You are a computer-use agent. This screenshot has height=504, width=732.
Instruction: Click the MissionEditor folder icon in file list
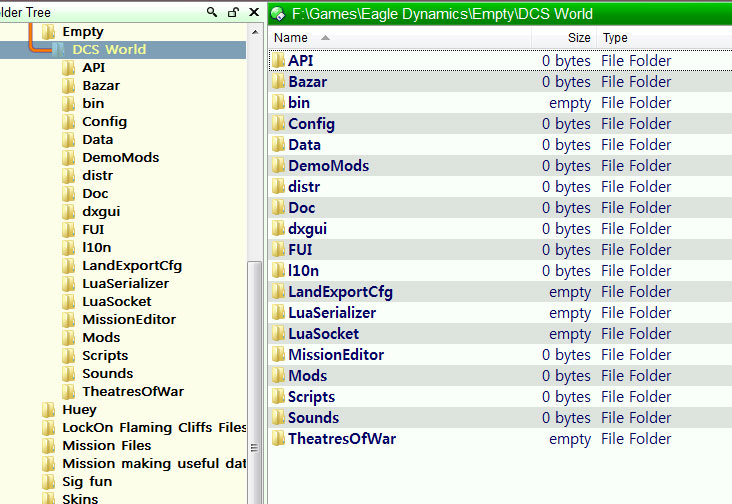(278, 355)
